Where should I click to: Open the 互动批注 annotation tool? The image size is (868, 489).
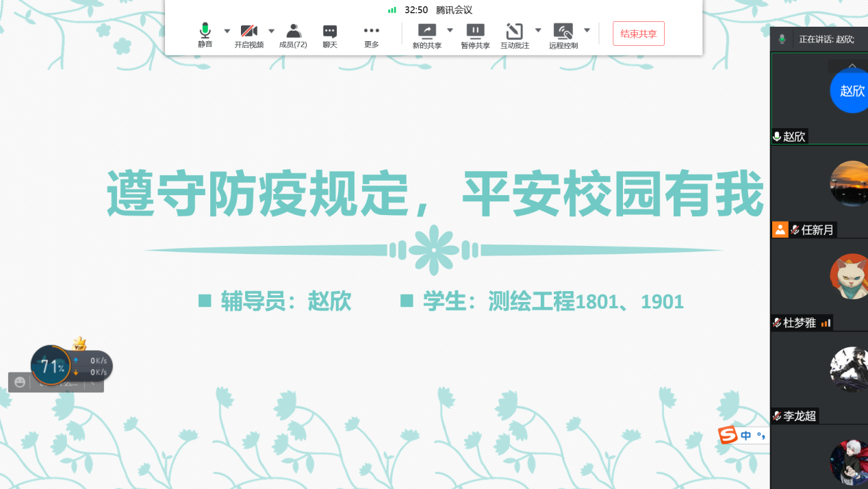514,31
